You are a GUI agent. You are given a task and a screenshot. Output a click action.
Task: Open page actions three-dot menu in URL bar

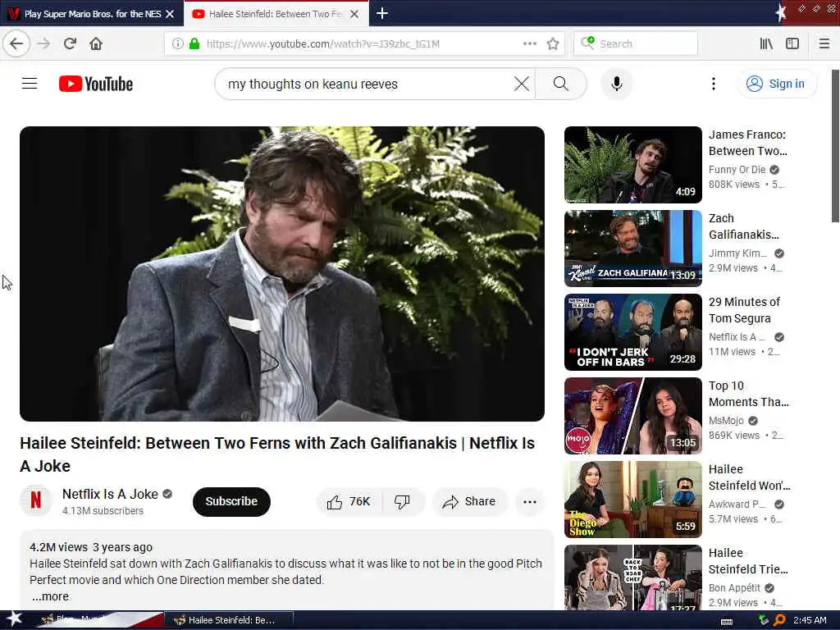pyautogui.click(x=530, y=43)
